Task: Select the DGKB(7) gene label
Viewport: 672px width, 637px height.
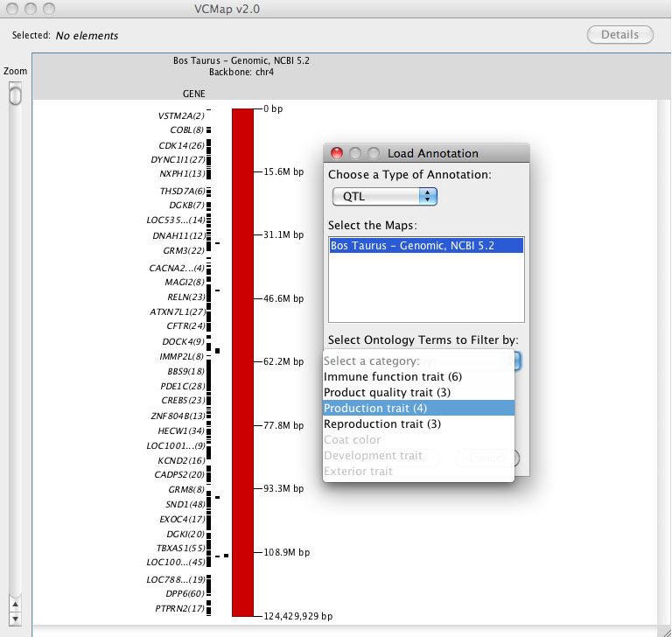Action: (187, 205)
